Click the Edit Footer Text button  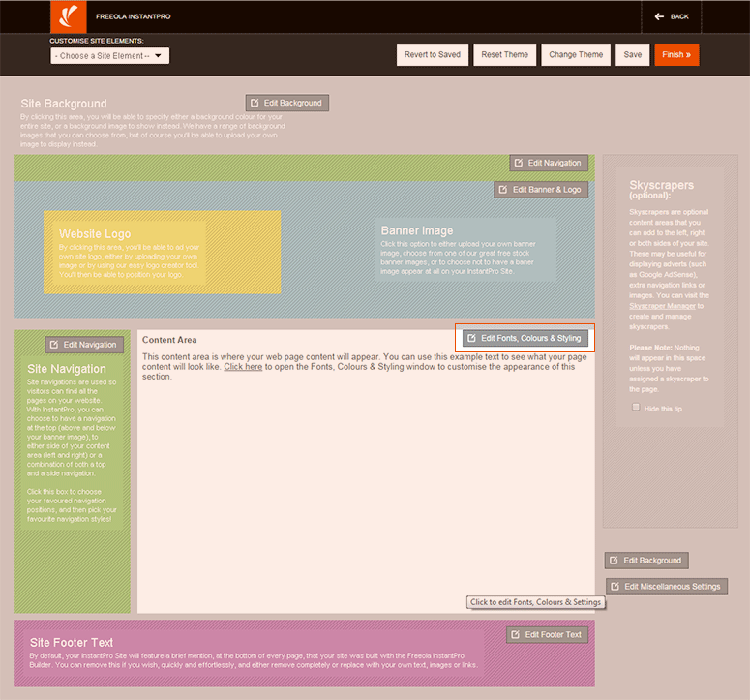point(547,635)
